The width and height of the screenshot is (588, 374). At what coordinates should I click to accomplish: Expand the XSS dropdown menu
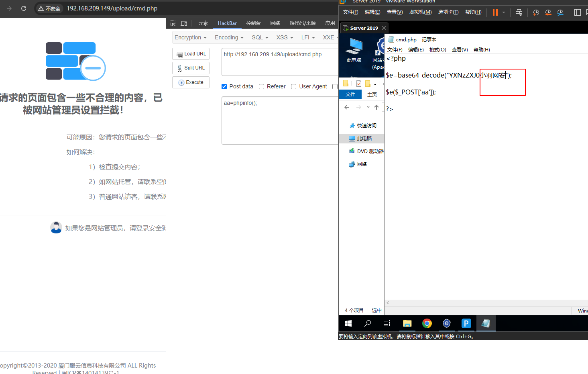tap(285, 37)
